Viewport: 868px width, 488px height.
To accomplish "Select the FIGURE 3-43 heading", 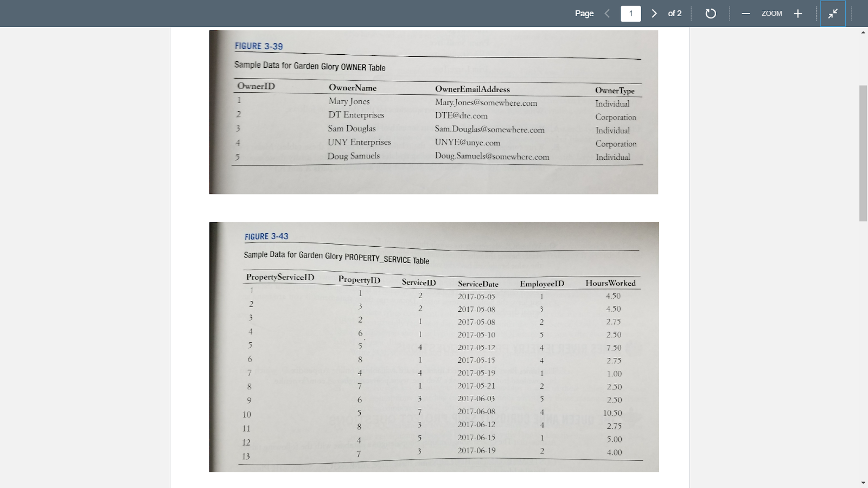I will 266,236.
